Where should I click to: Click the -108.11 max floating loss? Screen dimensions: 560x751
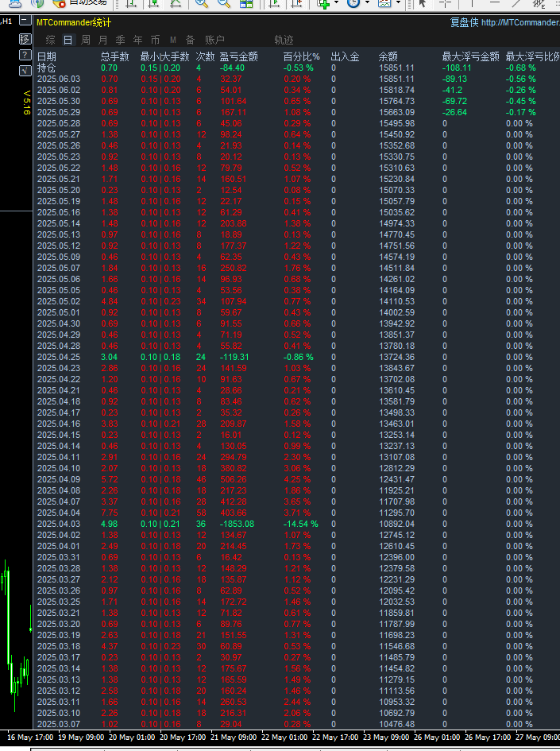457,68
